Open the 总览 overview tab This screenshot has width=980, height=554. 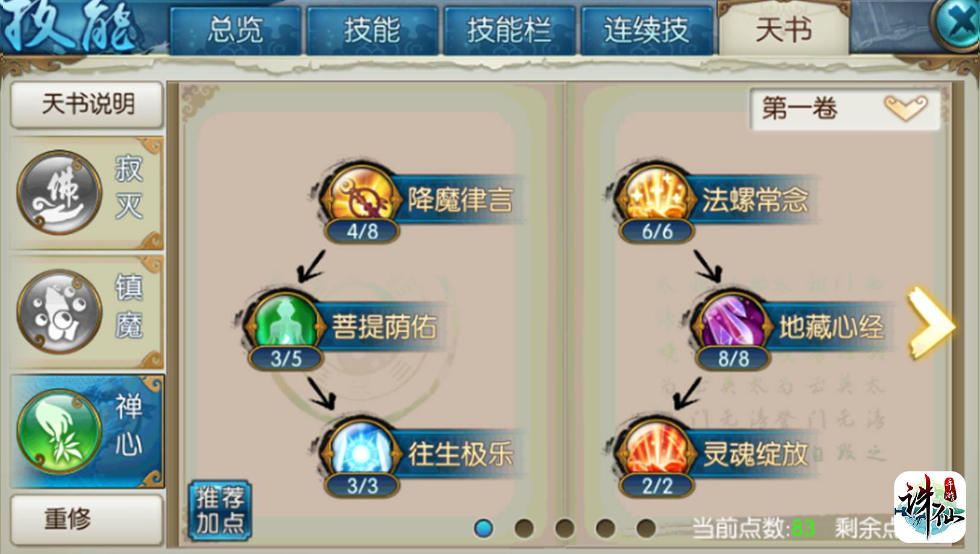click(x=235, y=30)
